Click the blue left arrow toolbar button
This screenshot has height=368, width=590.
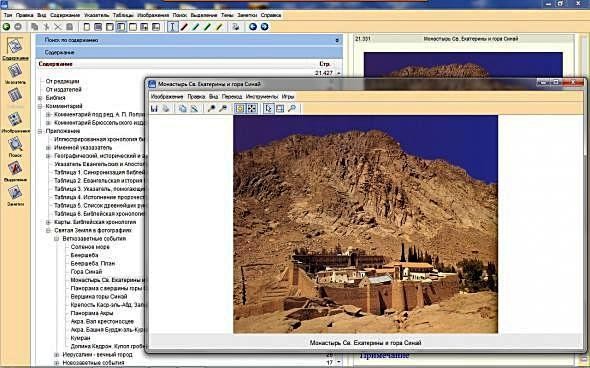point(253,27)
